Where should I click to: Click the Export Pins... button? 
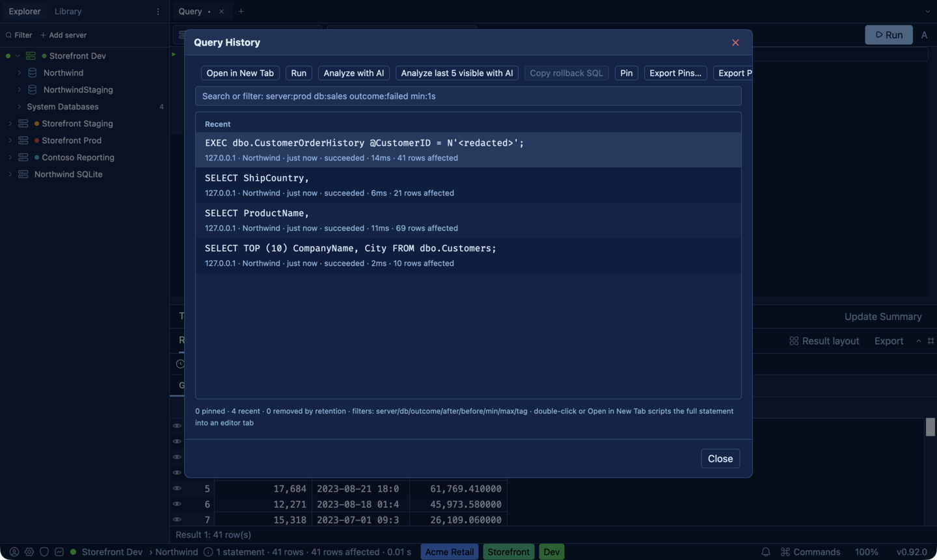point(675,73)
